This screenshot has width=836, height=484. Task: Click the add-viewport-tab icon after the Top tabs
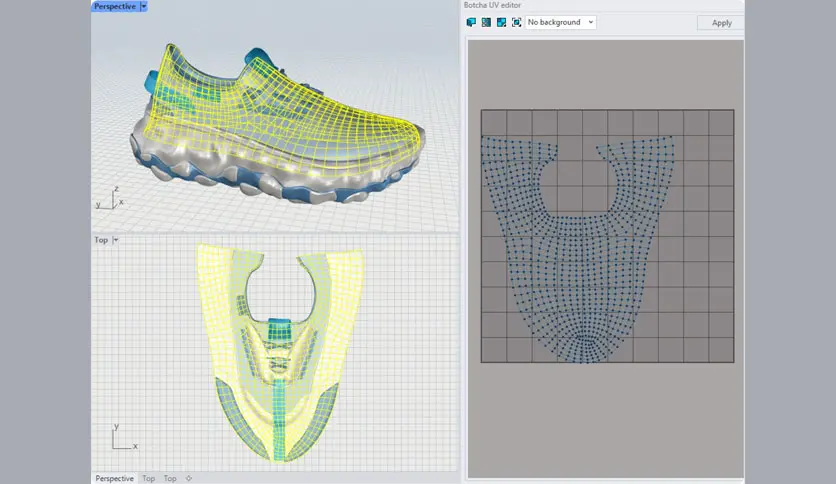[189, 478]
